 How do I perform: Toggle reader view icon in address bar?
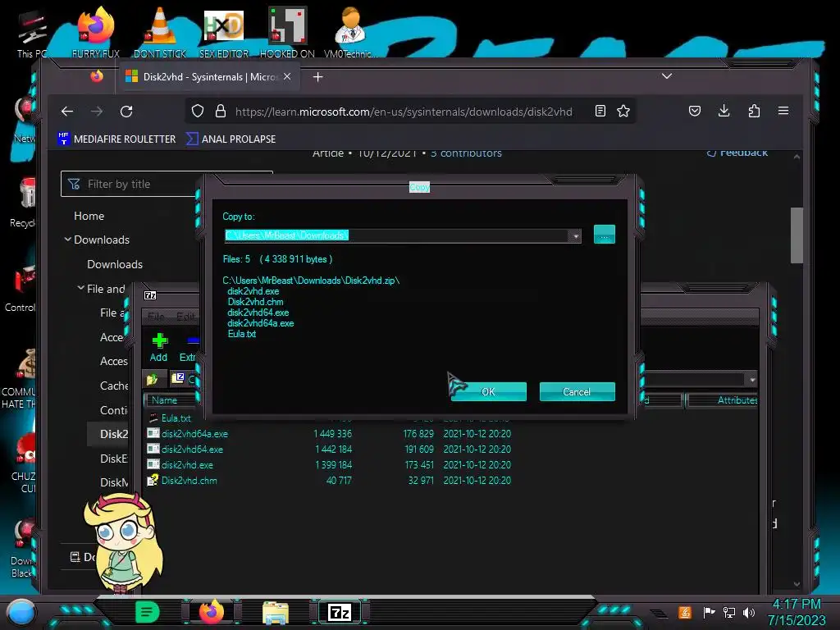600,111
